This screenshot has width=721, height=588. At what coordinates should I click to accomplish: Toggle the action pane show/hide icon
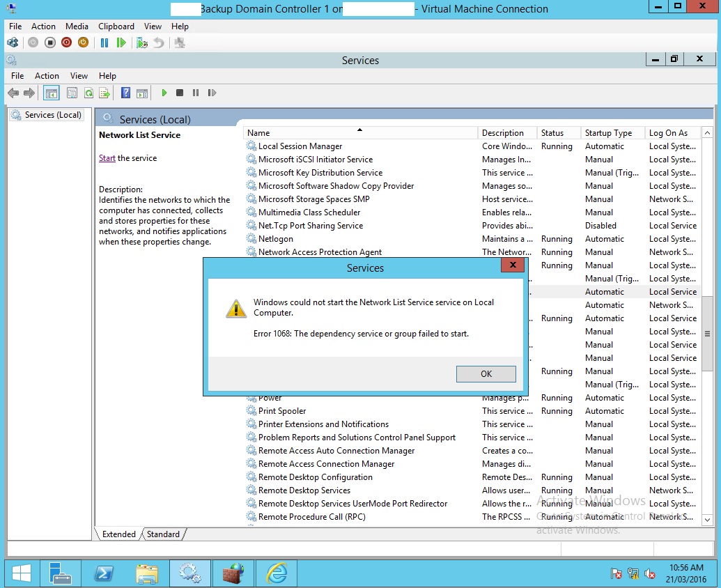142,93
